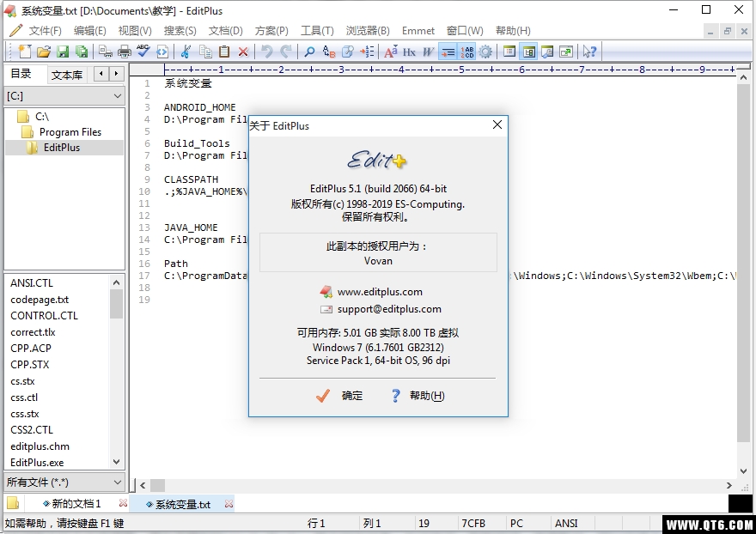
Task: Click the Set Font Aa icon
Action: (x=391, y=52)
